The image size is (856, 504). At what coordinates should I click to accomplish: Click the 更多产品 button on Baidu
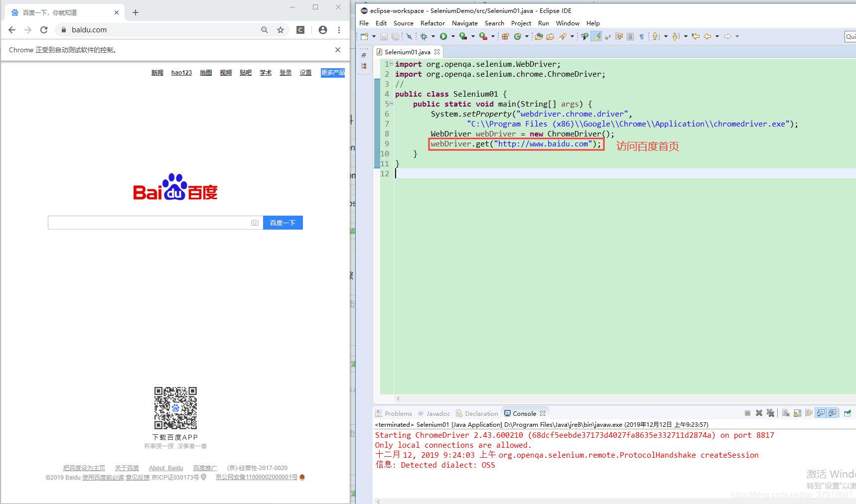click(x=333, y=73)
